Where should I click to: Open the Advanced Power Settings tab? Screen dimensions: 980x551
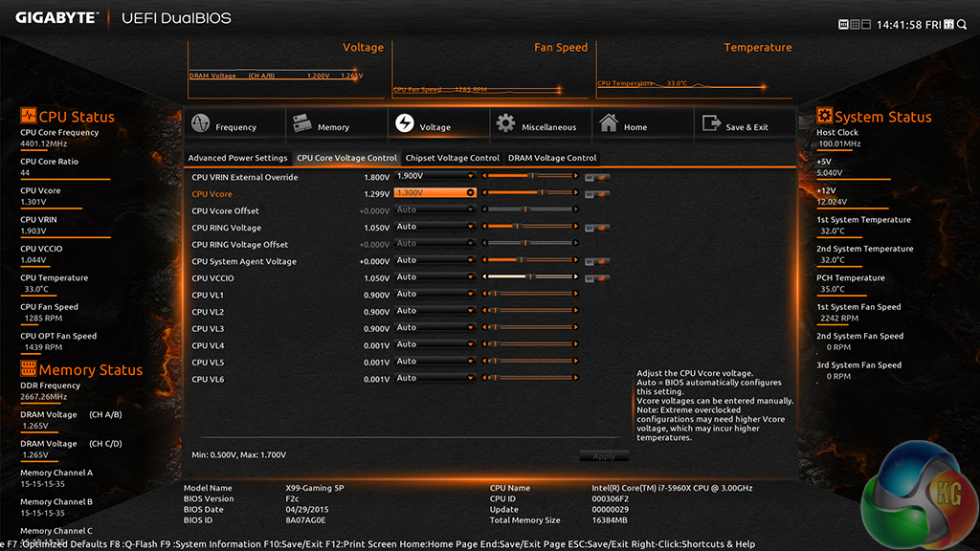coord(237,158)
